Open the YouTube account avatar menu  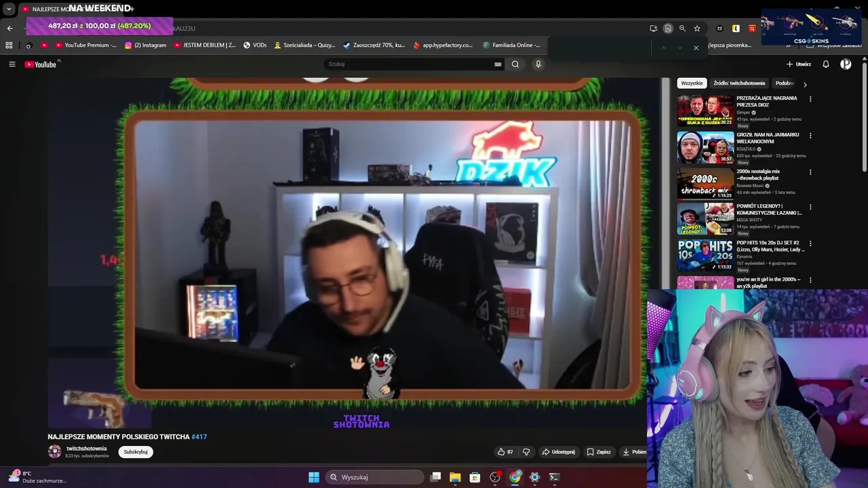(846, 64)
